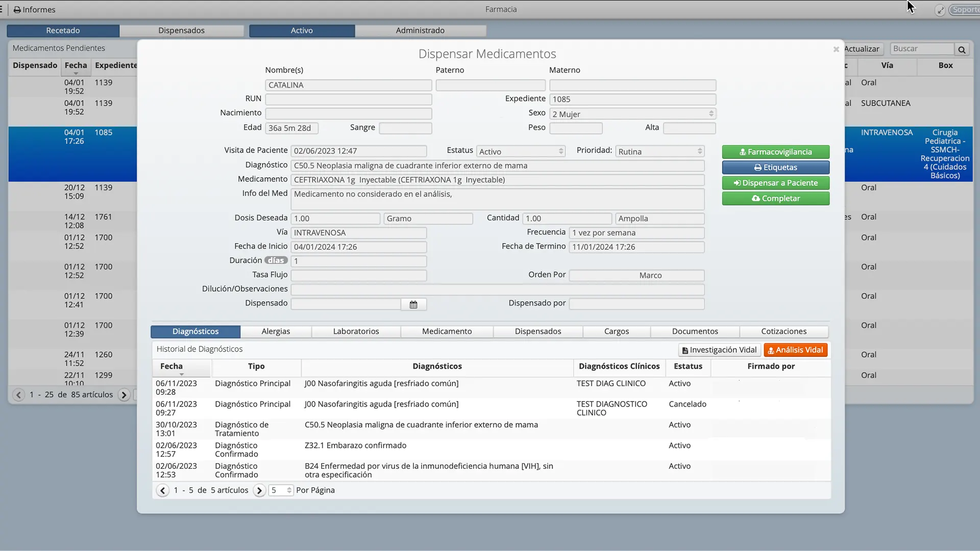
Task: Click the RUN input field
Action: 349,99
